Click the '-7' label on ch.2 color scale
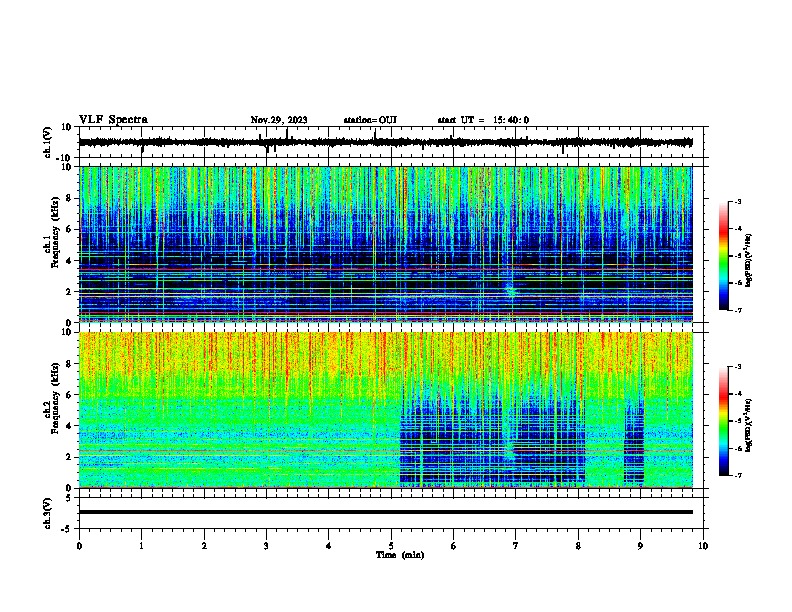The image size is (792, 612). (x=737, y=476)
